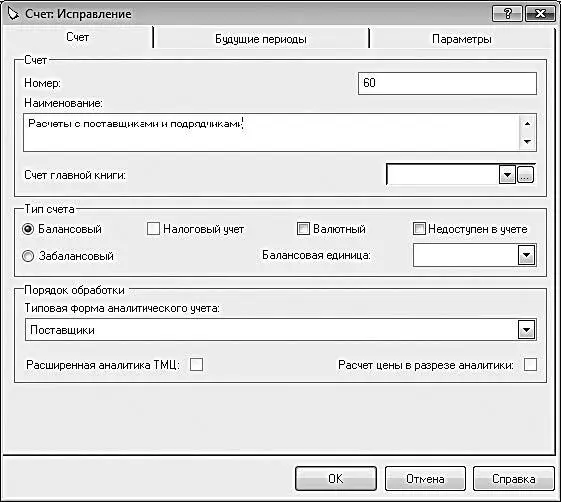Viewport: 561px width, 502px height.
Task: Expand the Балансовая единица dropdown
Action: pyautogui.click(x=527, y=255)
